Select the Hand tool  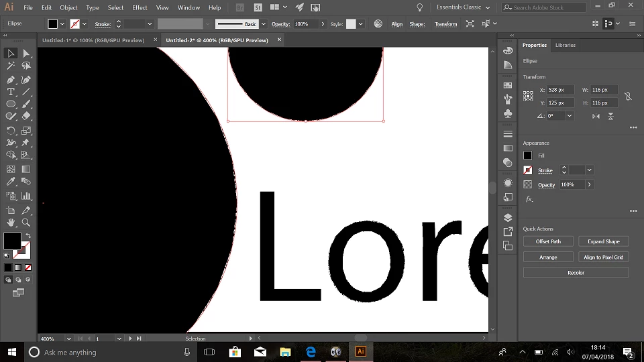click(11, 223)
